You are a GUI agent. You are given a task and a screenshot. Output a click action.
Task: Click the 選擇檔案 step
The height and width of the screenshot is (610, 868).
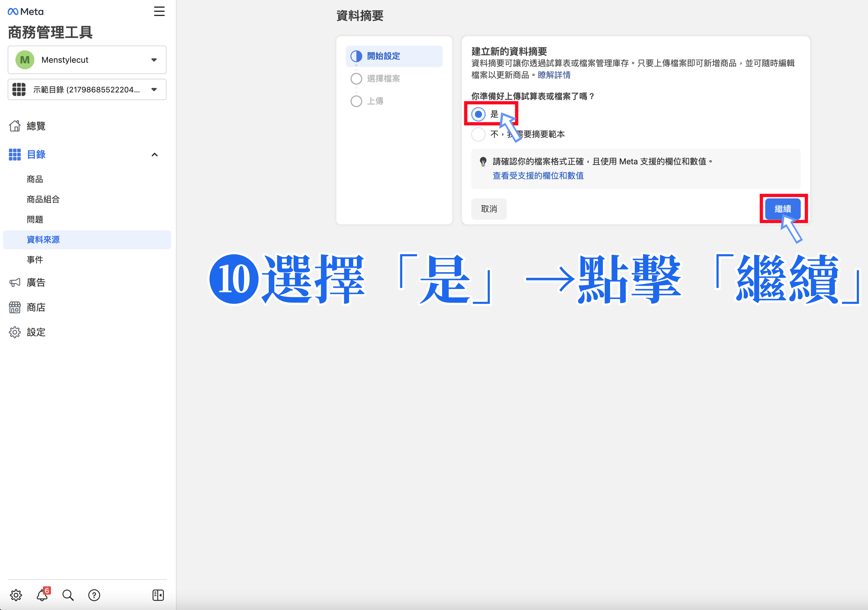(x=383, y=78)
